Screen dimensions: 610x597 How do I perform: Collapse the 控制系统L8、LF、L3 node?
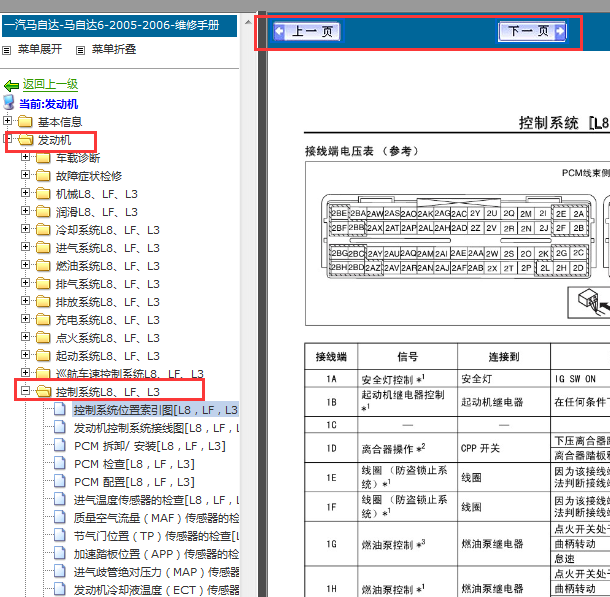click(x=25, y=390)
